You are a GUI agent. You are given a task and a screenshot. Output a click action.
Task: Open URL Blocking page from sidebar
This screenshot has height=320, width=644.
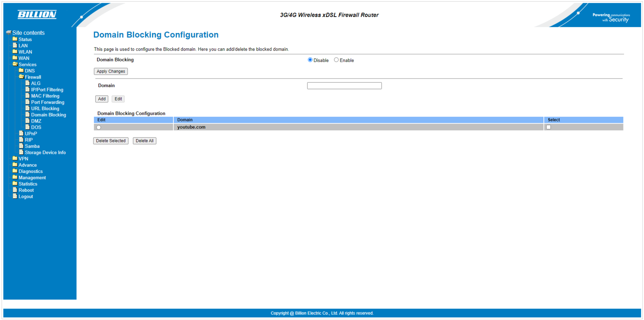point(45,108)
